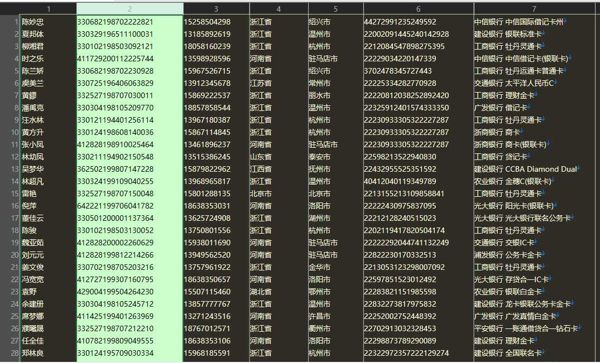The width and height of the screenshot is (600, 363).
Task: Click the 平安银行 cell in row 26
Action: (x=533, y=329)
